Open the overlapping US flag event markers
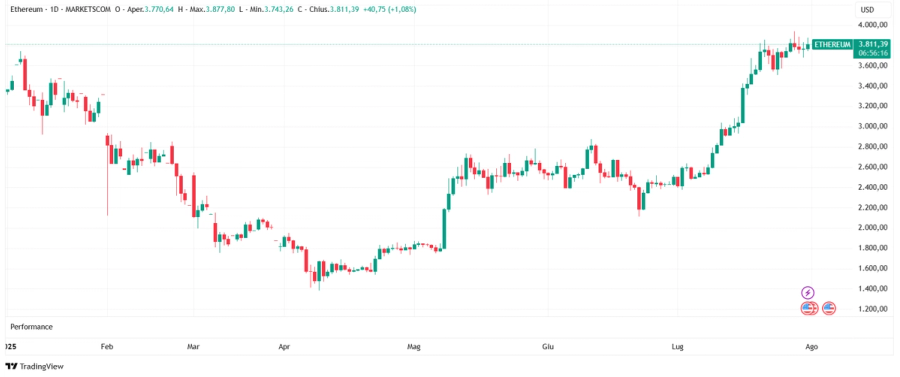This screenshot has height=377, width=900. pyautogui.click(x=809, y=309)
